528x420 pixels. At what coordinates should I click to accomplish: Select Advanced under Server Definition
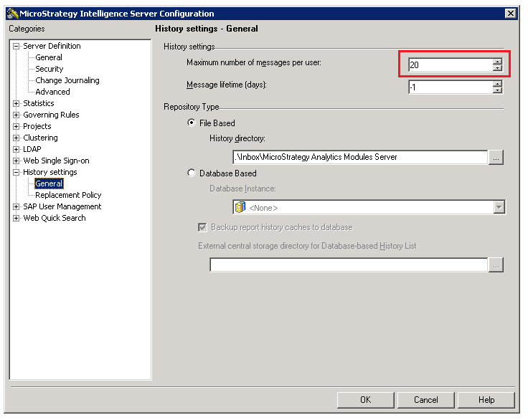point(52,92)
